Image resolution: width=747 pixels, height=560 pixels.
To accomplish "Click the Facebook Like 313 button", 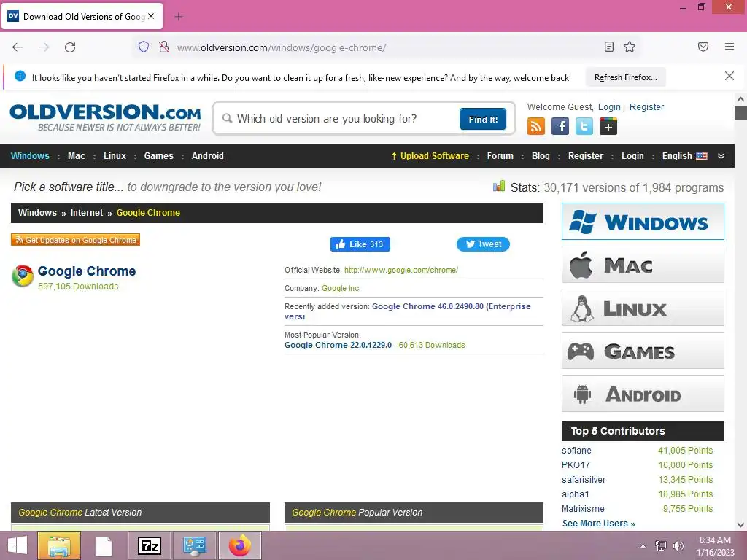I will tap(360, 244).
